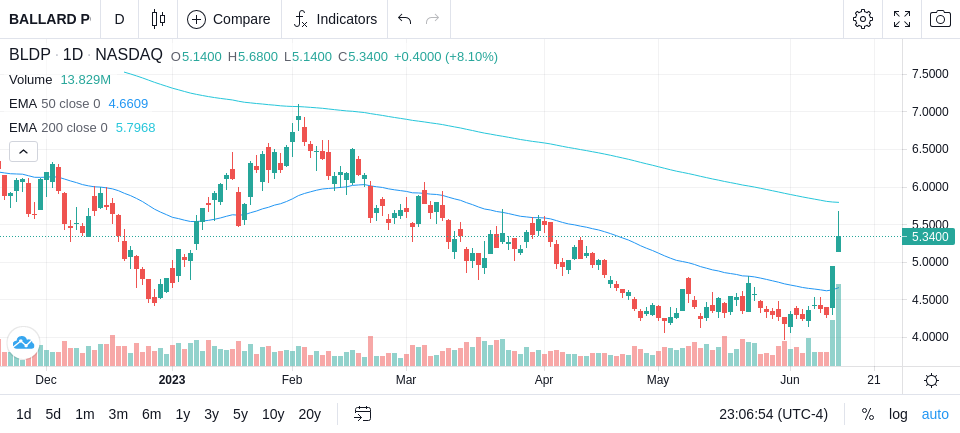
Task: Toggle percent scale
Action: [868, 415]
